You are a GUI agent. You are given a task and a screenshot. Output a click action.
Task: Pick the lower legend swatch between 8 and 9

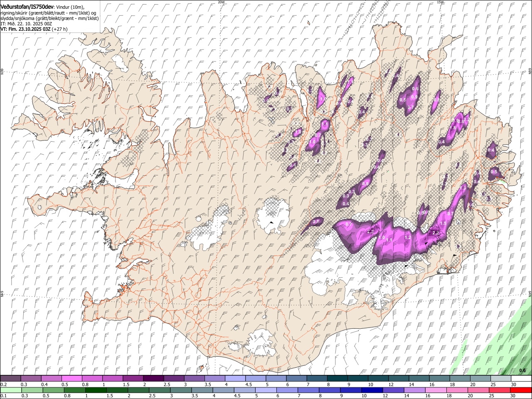point(329,390)
